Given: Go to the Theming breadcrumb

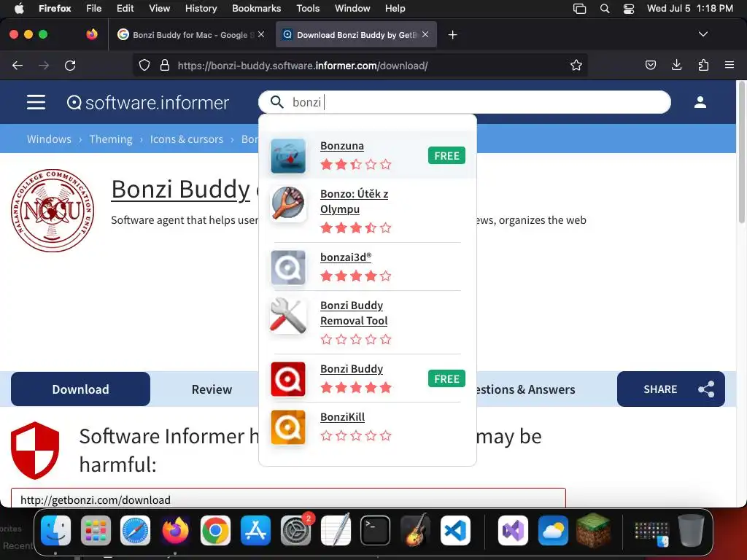Looking at the screenshot, I should click(111, 139).
